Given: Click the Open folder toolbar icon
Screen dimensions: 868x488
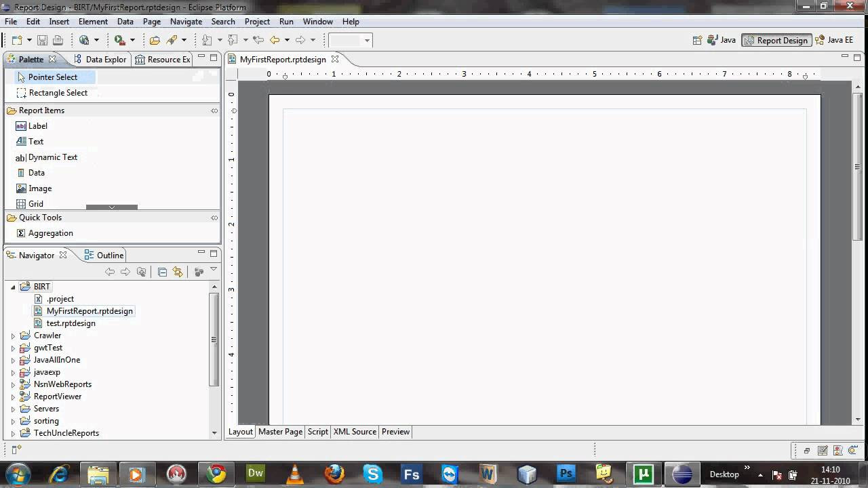Looking at the screenshot, I should point(155,41).
